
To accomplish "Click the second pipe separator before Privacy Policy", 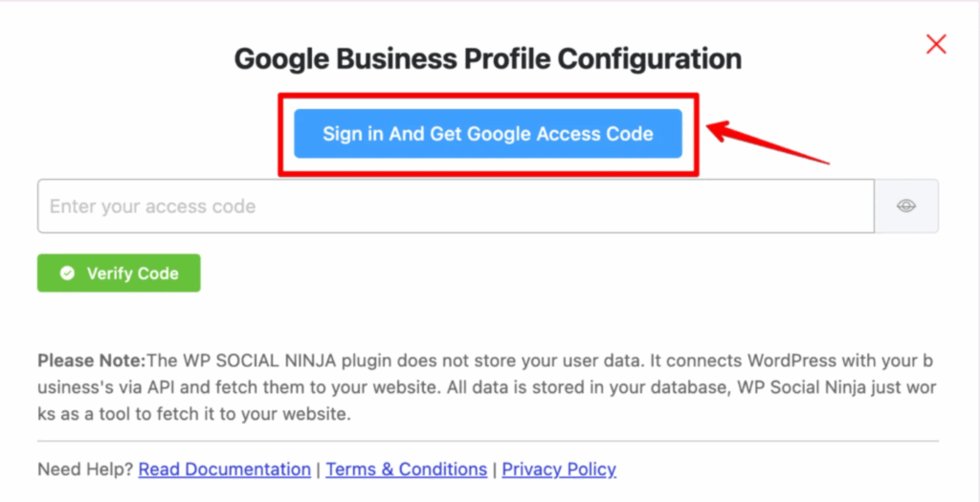I will click(495, 469).
